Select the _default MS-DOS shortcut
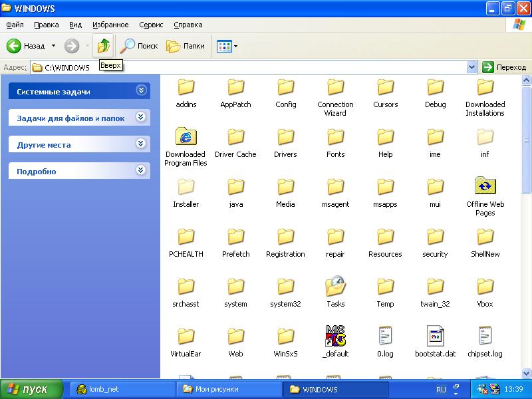Screen dimensions: 532x399 (335, 341)
